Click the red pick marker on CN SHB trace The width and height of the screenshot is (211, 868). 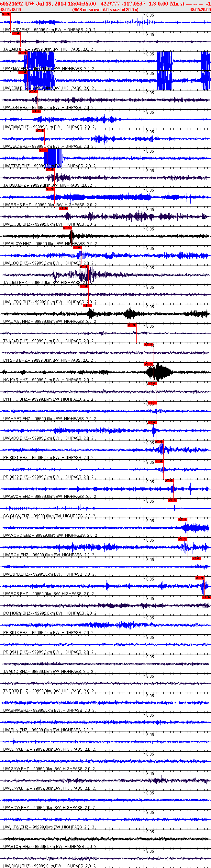[x=149, y=345]
